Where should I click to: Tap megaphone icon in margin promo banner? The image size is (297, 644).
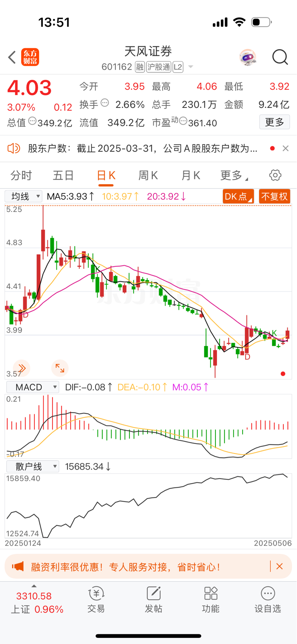18,567
